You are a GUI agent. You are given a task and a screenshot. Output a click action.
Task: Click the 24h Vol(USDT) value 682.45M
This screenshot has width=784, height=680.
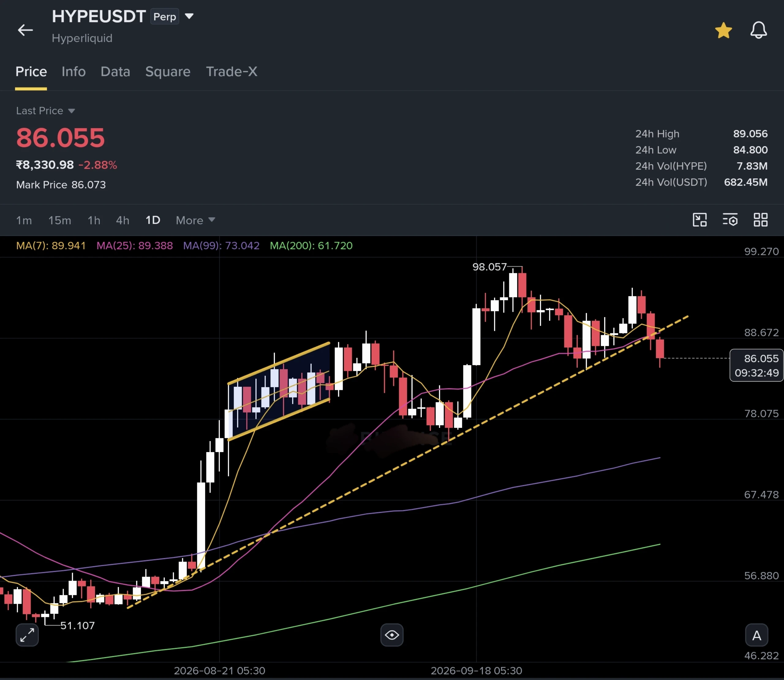tap(746, 182)
